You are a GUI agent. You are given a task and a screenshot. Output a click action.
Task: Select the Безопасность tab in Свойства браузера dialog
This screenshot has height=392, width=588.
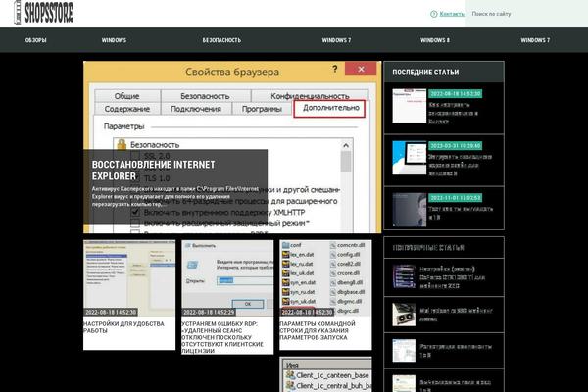tap(205, 96)
